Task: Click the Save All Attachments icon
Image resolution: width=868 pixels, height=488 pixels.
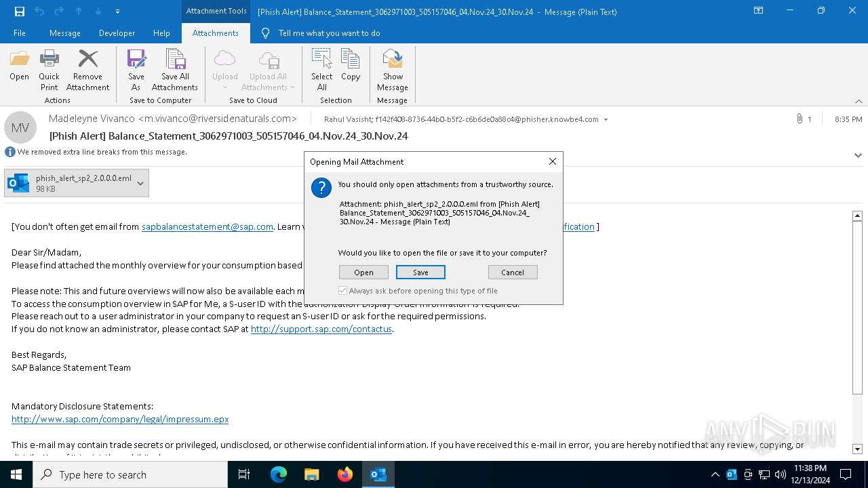Action: point(175,70)
